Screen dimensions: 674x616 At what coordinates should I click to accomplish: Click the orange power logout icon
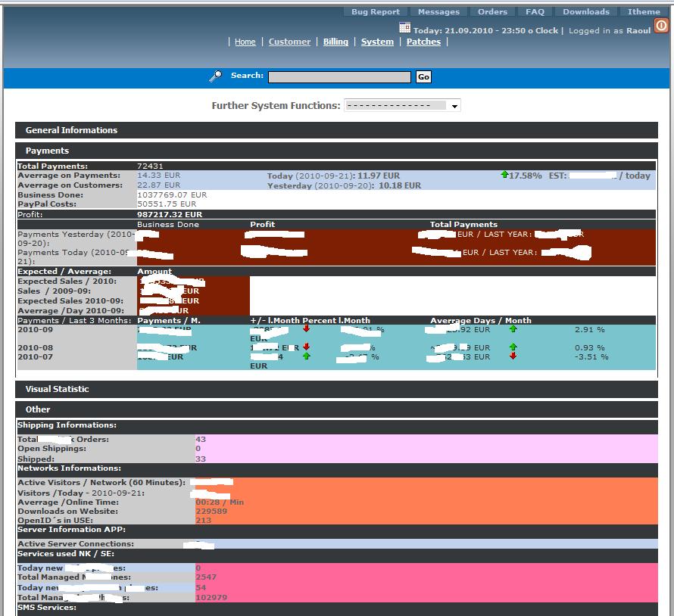[x=661, y=26]
